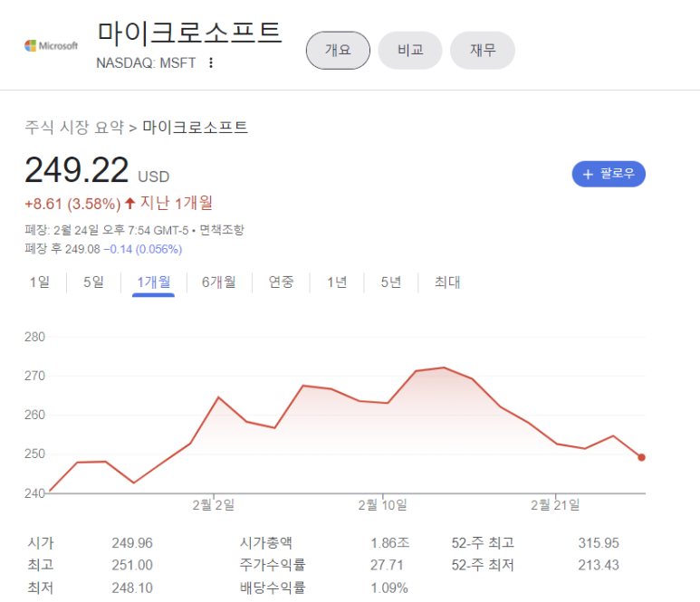Image resolution: width=700 pixels, height=602 pixels.
Task: Click the 최저 value 248.10
Action: pyautogui.click(x=132, y=588)
